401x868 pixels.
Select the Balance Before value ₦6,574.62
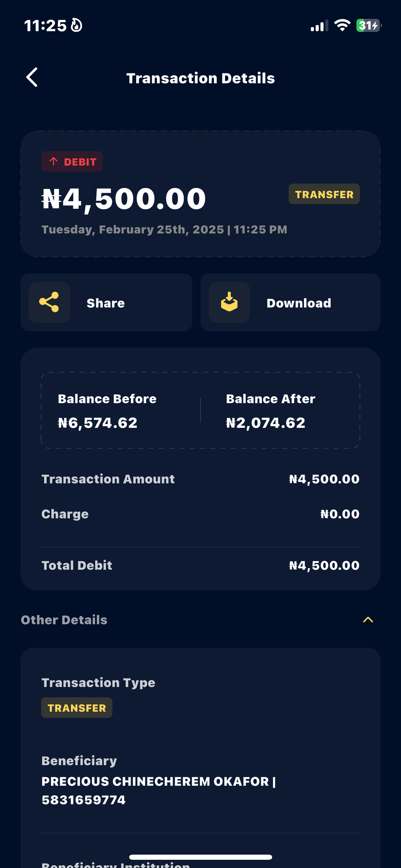point(98,423)
